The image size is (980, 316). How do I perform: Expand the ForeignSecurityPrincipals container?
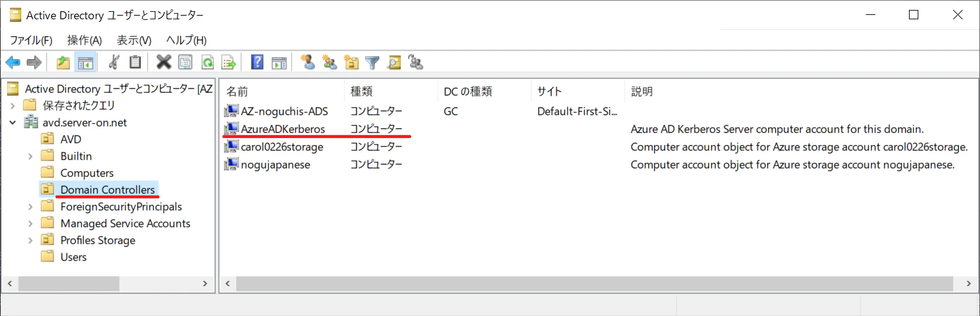point(30,207)
